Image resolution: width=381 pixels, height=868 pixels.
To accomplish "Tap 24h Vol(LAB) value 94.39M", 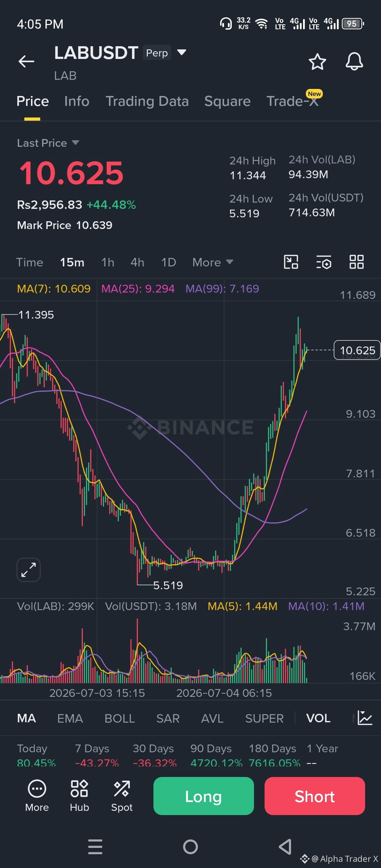I will click(x=308, y=174).
